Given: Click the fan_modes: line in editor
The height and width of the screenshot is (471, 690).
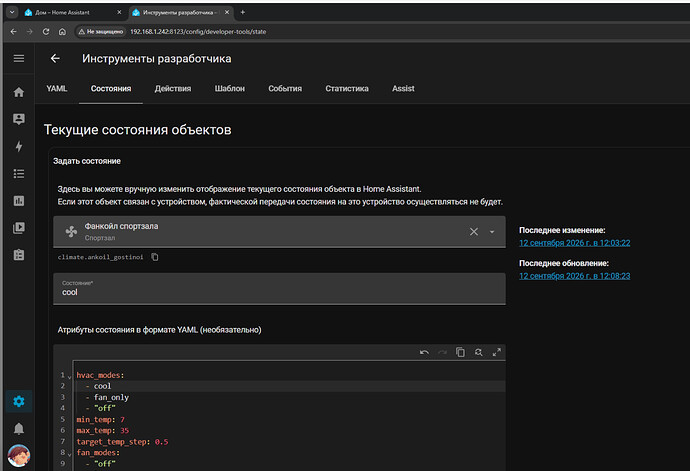Looking at the screenshot, I should tap(98, 453).
